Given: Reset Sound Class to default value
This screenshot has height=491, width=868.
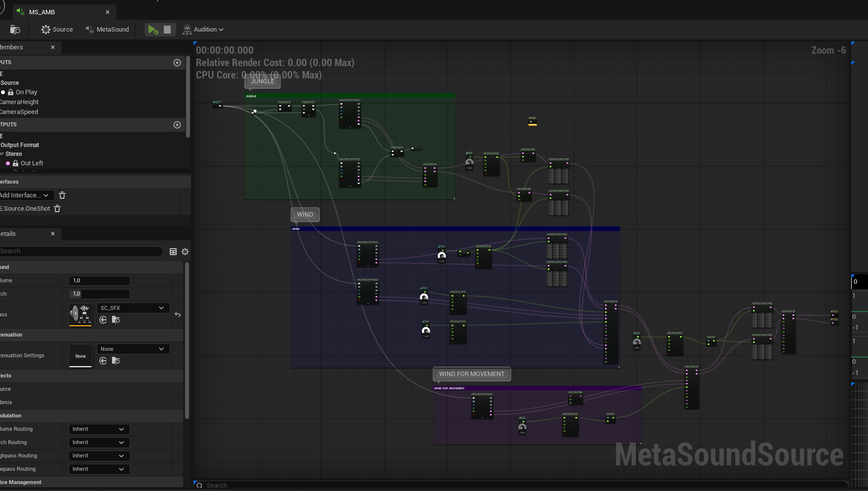Looking at the screenshot, I should [178, 315].
